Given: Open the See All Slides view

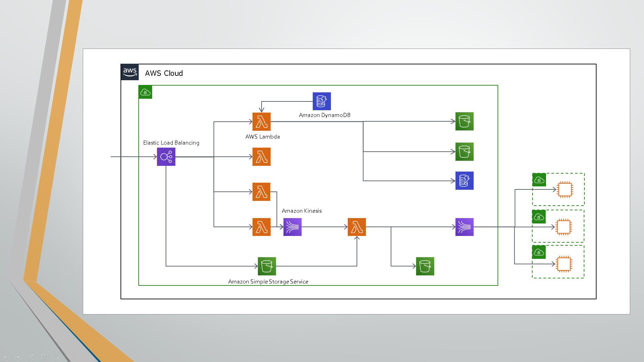Looking at the screenshot, I should click(x=43, y=356).
